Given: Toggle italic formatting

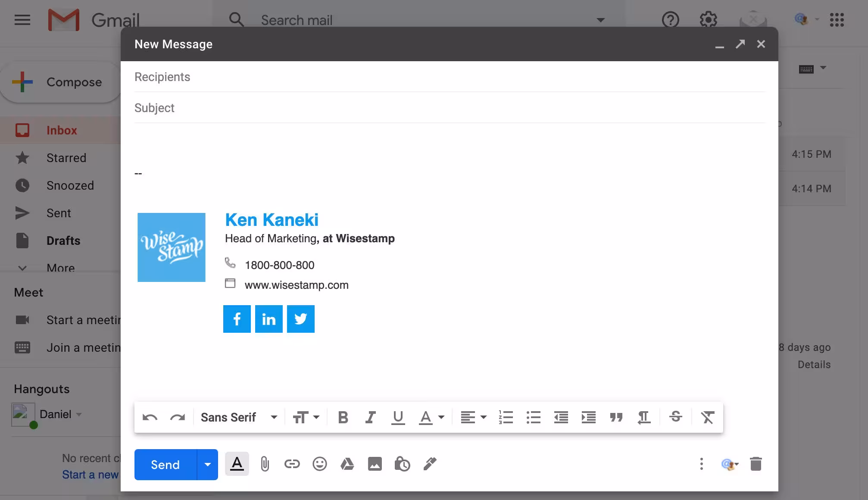Looking at the screenshot, I should click(370, 417).
